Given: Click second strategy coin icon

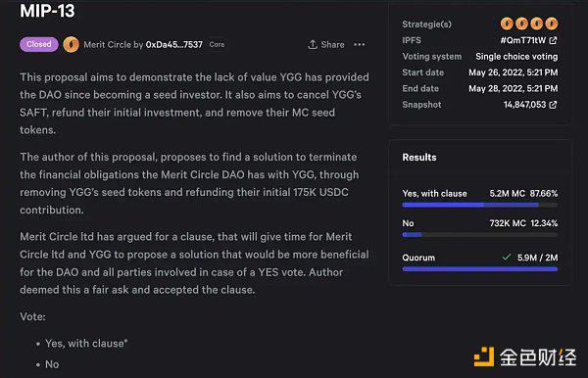Looking at the screenshot, I should pos(521,24).
